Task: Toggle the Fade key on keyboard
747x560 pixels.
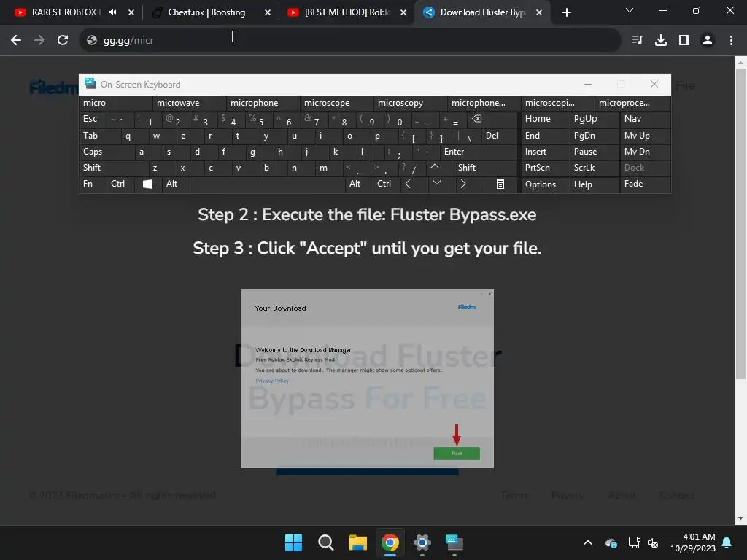Action: tap(645, 184)
